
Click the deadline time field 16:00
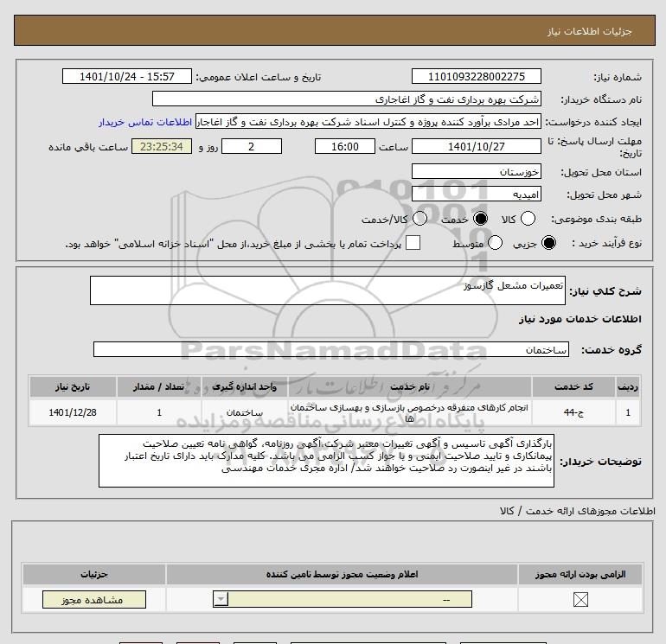(x=345, y=146)
